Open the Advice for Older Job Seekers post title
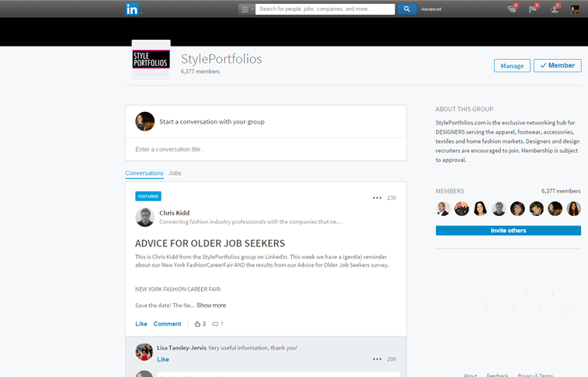The width and height of the screenshot is (588, 377). coord(210,243)
